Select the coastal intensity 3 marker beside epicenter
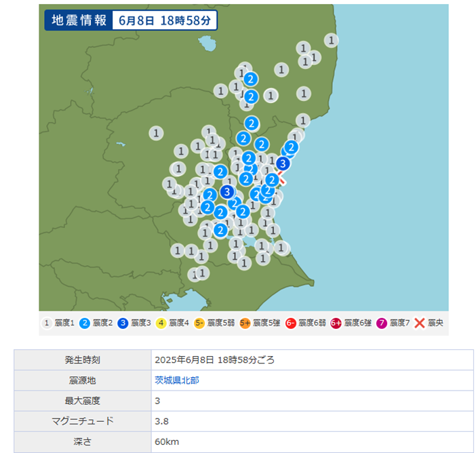Image resolution: width=476 pixels, height=453 pixels. click(x=283, y=163)
